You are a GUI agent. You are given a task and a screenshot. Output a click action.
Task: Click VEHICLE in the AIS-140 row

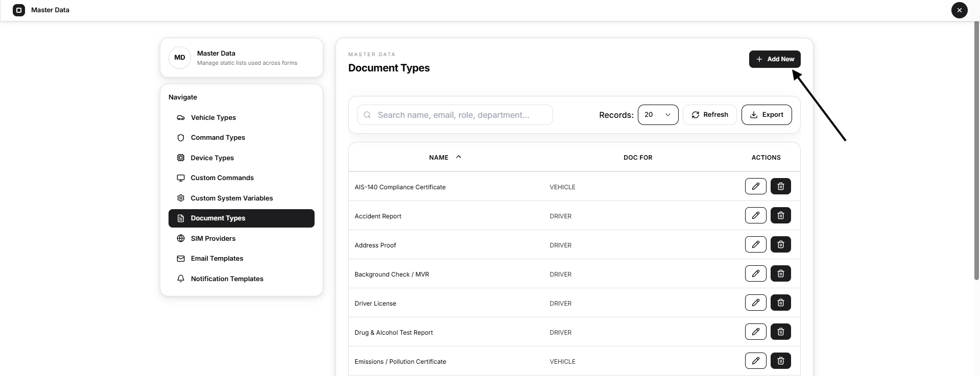tap(562, 187)
